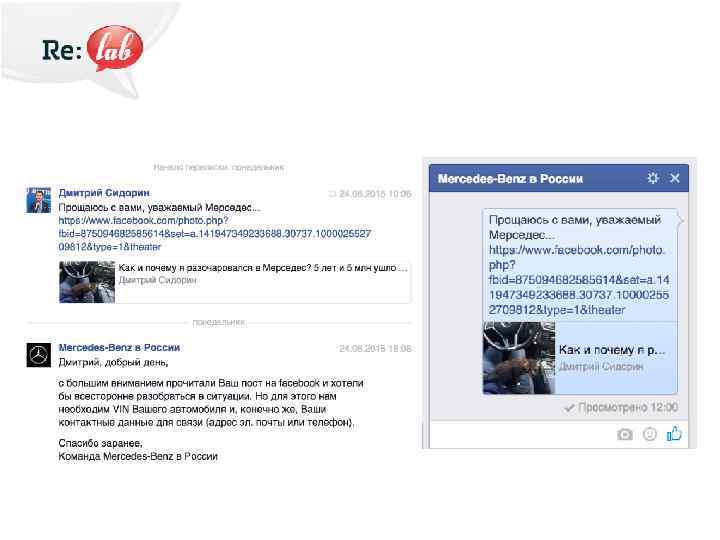Click the 'Просмотрено 12:00' seen status
Image resolution: width=720 pixels, height=540 pixels.
point(622,407)
